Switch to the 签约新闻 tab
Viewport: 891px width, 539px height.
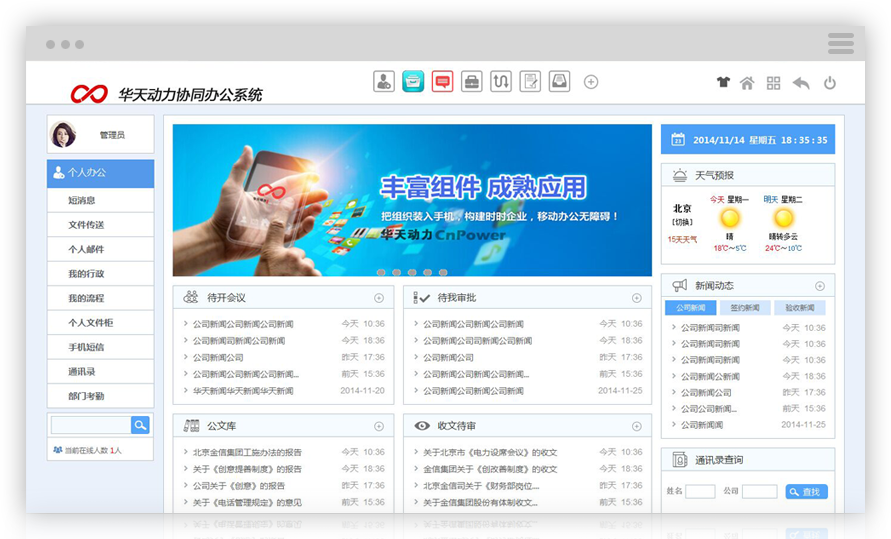pyautogui.click(x=745, y=308)
